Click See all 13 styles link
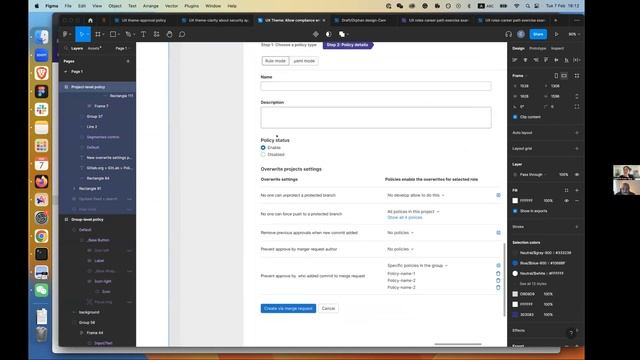Image resolution: width=640 pixels, height=360 pixels. click(533, 284)
